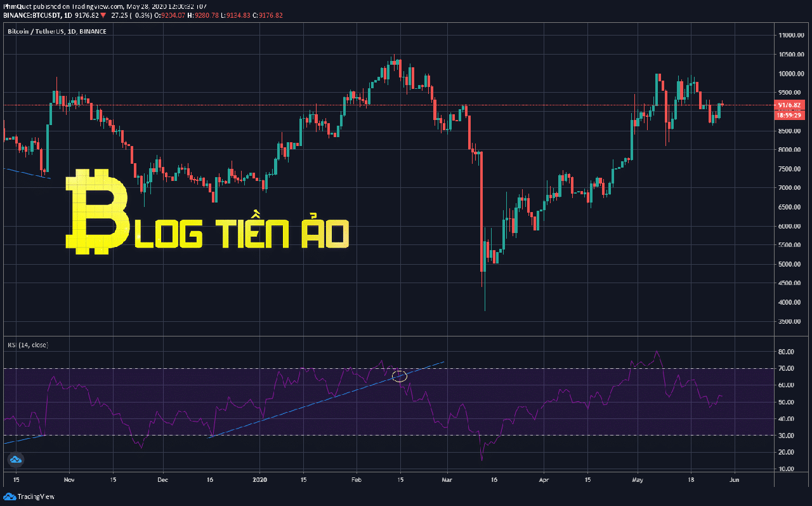
Task: Click the RSI 60.00 axis label
Action: [x=787, y=385]
